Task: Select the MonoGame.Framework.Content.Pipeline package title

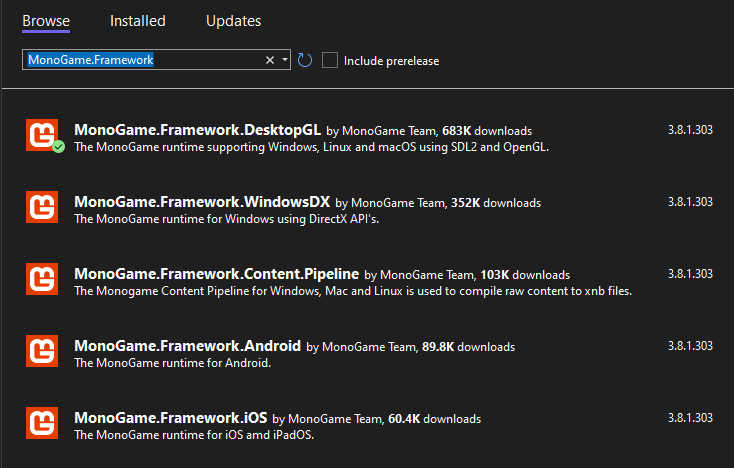Action: click(x=216, y=274)
